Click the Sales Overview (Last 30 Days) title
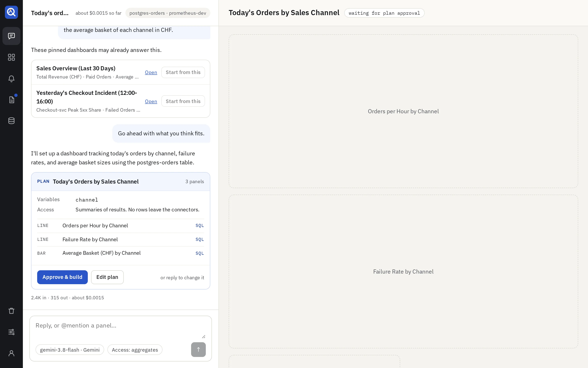 click(76, 68)
